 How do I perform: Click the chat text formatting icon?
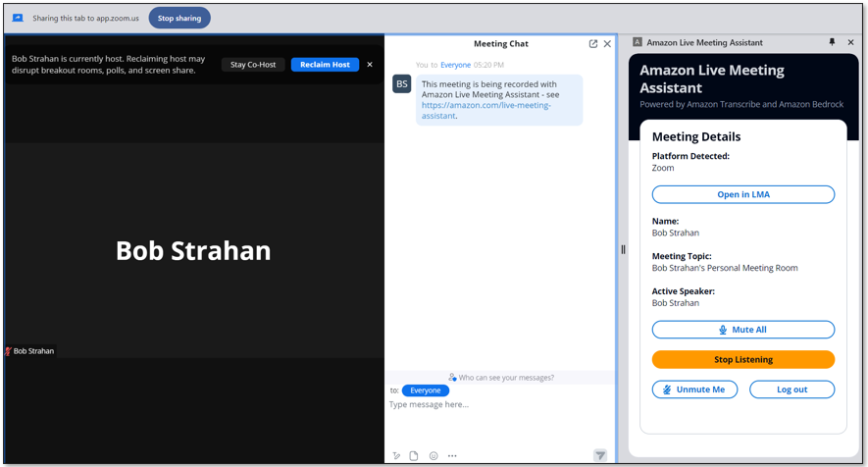396,456
